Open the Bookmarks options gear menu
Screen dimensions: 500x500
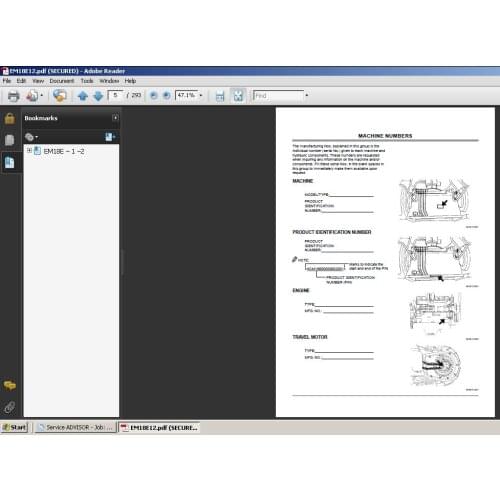(x=31, y=137)
